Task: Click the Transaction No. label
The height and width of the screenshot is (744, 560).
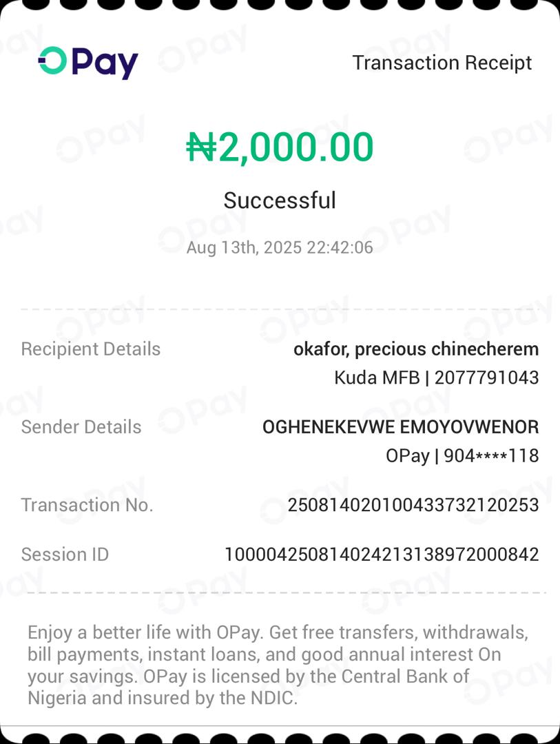Action: click(x=87, y=505)
